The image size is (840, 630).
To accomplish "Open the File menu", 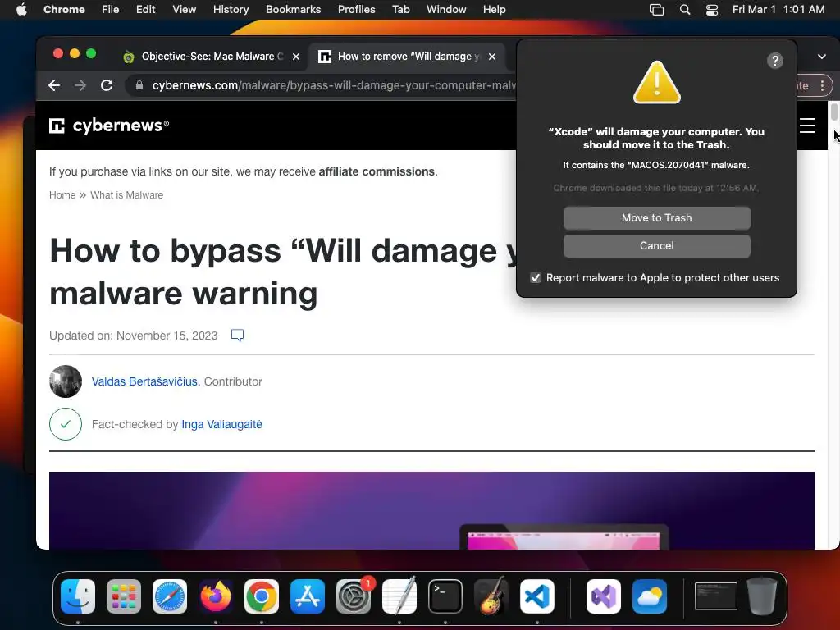I will pos(111,9).
